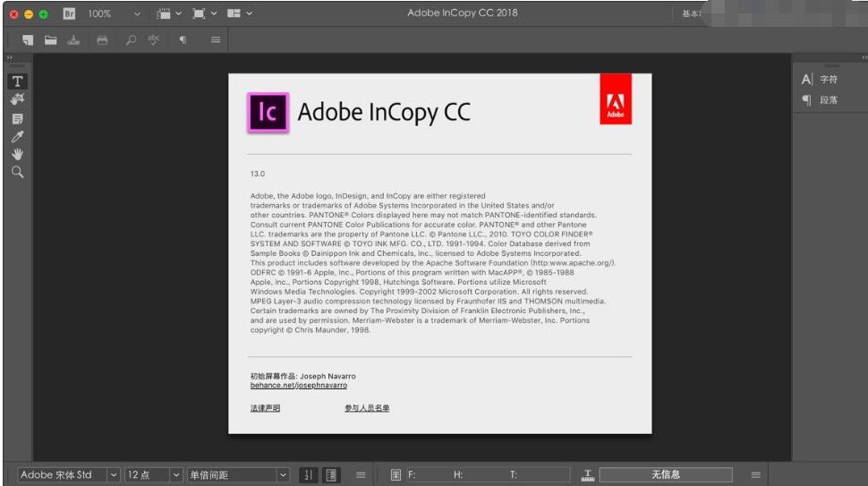Click the 初始屏幕作品: Joseph Navarro credit
Viewport: 868px width, 486px height.
tap(302, 376)
